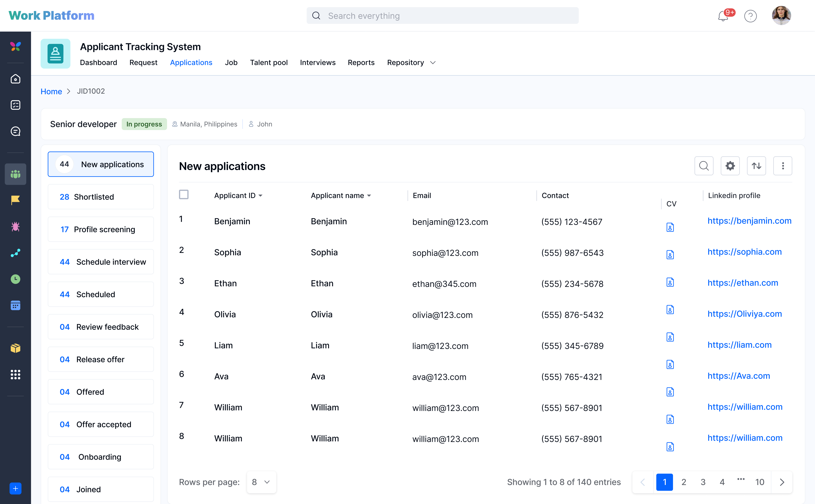The height and width of the screenshot is (504, 815).
Task: Select the Offer accepted stage
Action: (x=101, y=424)
